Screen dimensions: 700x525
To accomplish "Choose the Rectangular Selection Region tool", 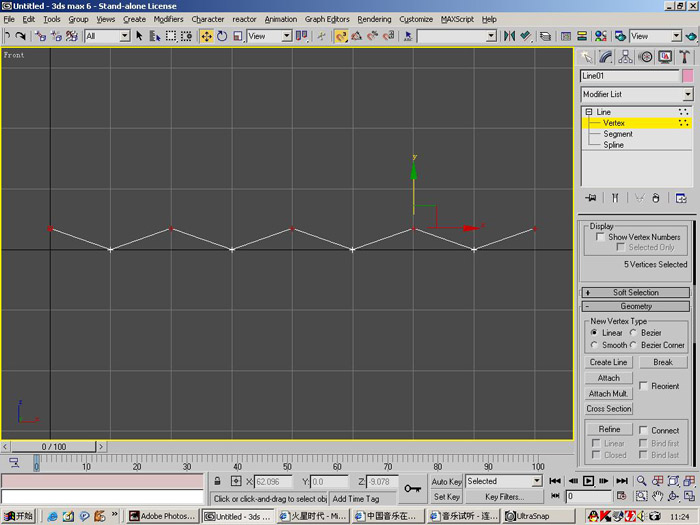I will click(171, 36).
